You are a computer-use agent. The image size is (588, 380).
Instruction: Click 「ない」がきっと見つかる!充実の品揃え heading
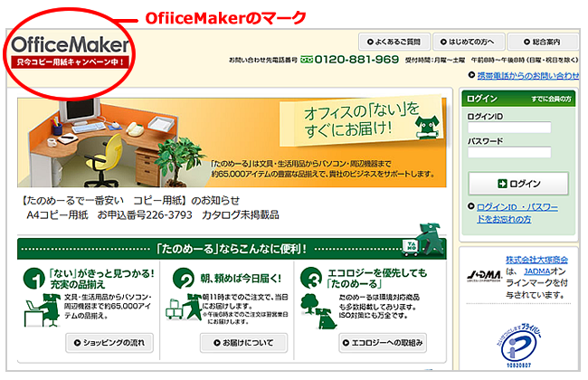tap(101, 279)
